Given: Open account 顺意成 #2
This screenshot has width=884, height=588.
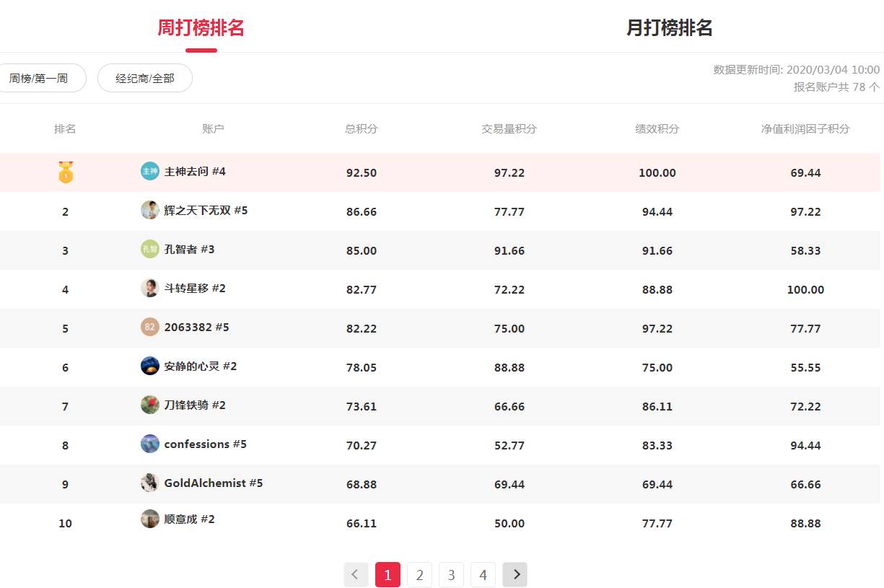Looking at the screenshot, I should (189, 519).
